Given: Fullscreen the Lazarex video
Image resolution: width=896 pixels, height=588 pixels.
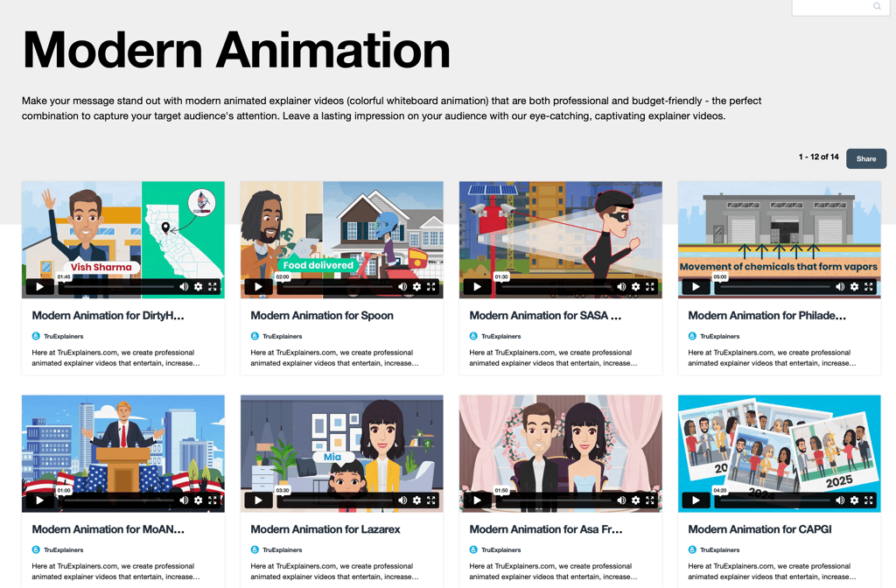Looking at the screenshot, I should (431, 500).
